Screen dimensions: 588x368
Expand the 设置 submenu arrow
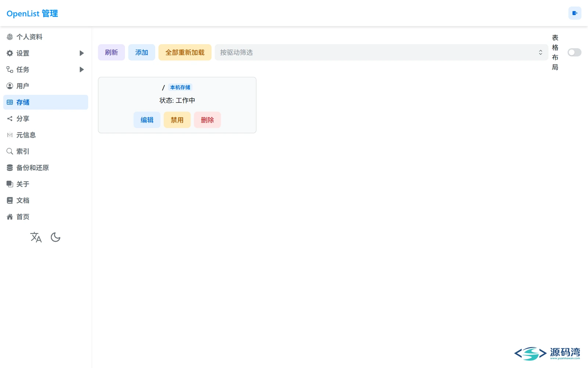pyautogui.click(x=82, y=53)
